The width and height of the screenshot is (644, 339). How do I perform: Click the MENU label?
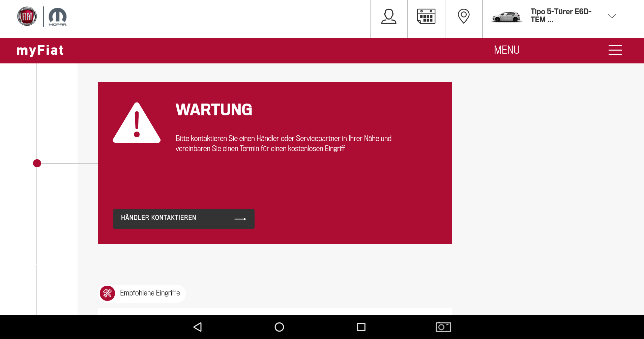(506, 50)
